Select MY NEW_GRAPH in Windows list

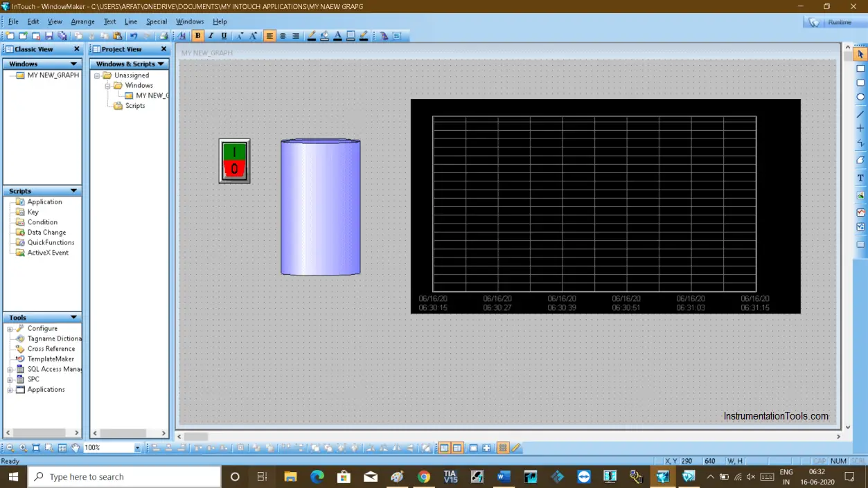53,75
